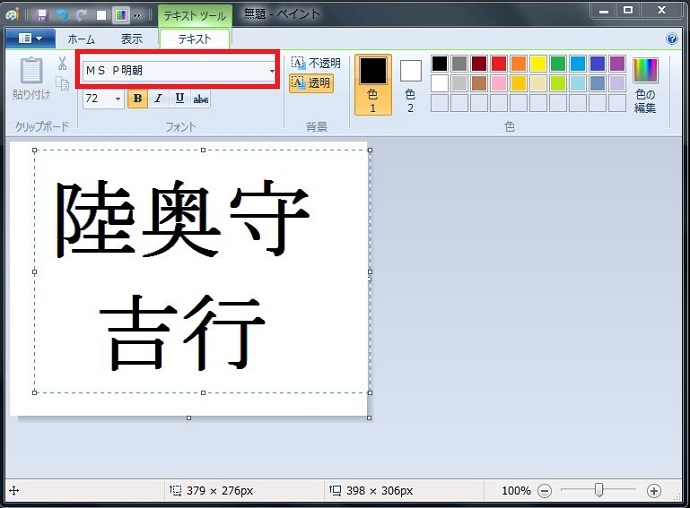Switch to the 表示 tab
The width and height of the screenshot is (690, 508).
click(132, 39)
